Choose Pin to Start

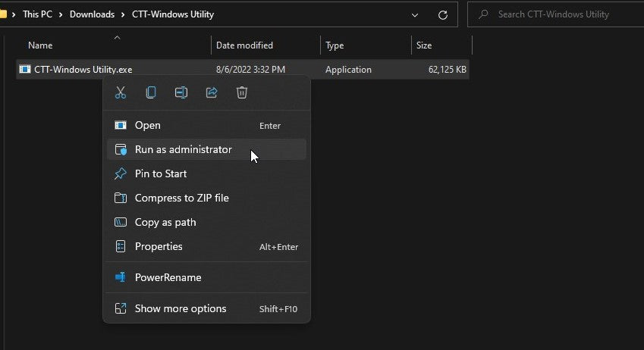pyautogui.click(x=161, y=173)
